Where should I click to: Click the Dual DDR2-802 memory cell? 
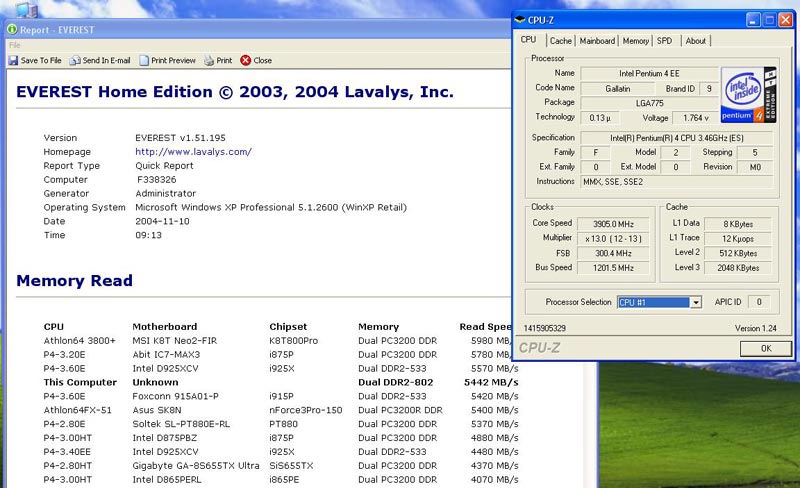point(395,382)
